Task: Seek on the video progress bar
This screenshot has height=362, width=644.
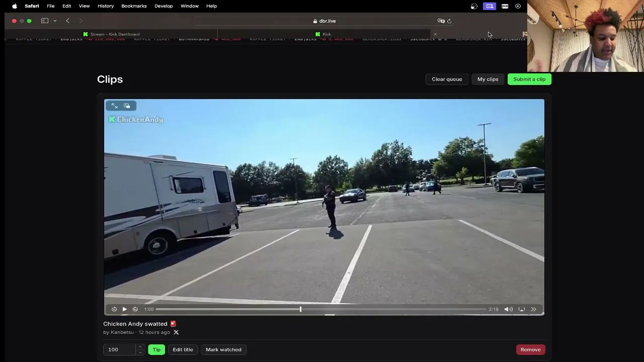Action: tap(321, 309)
